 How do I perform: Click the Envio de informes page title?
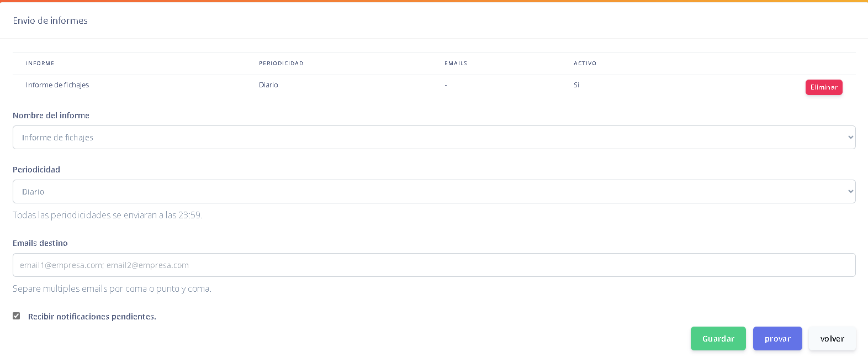50,20
